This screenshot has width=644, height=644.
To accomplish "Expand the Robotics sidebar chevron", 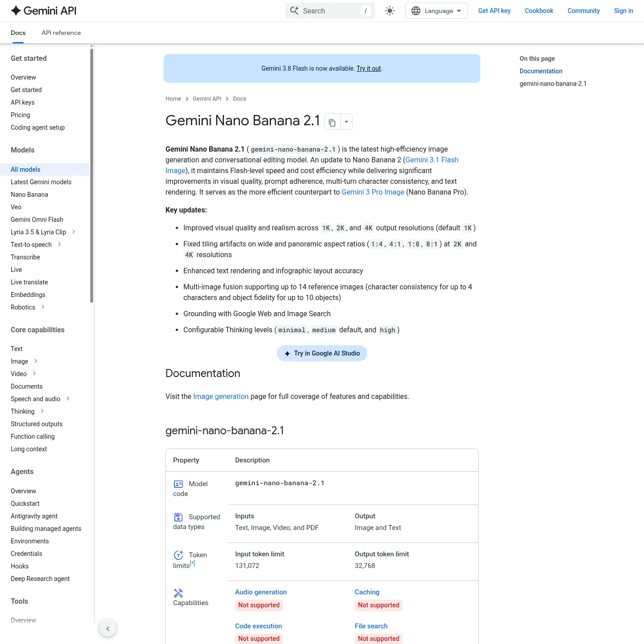I will coord(43,307).
